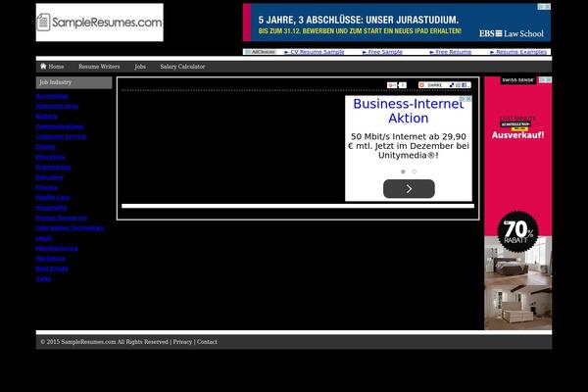The image size is (588, 392).
Task: Click the 70% Rabatt badge in Swiss Sense ad
Action: [517, 232]
